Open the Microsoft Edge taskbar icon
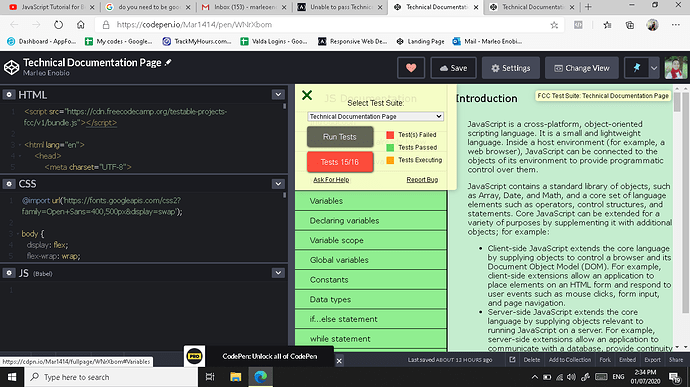690x387 pixels. pyautogui.click(x=261, y=377)
